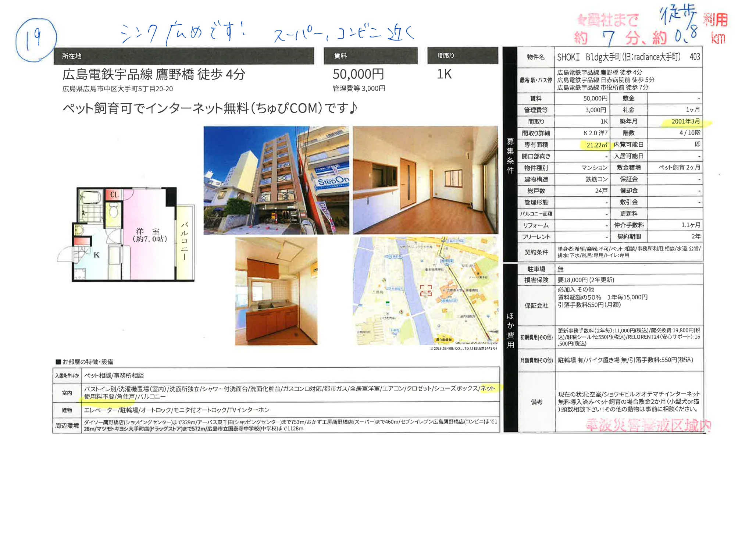756x535 pixels.
Task: Click the 現在の状況:空室 remarks text
Action: point(629,402)
